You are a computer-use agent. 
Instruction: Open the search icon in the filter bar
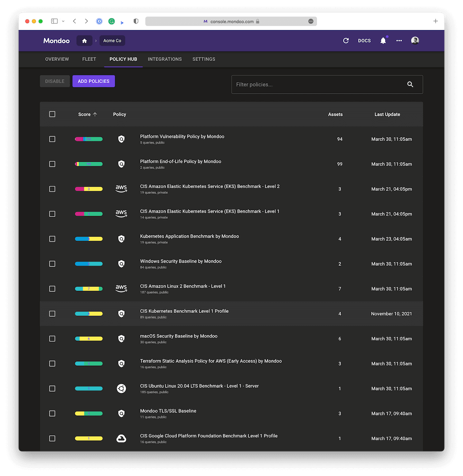tap(410, 84)
